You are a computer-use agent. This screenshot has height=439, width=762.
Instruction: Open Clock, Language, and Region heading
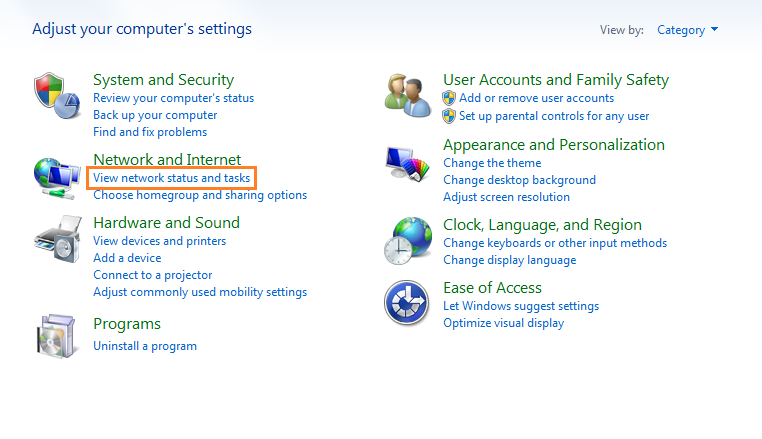pyautogui.click(x=542, y=225)
